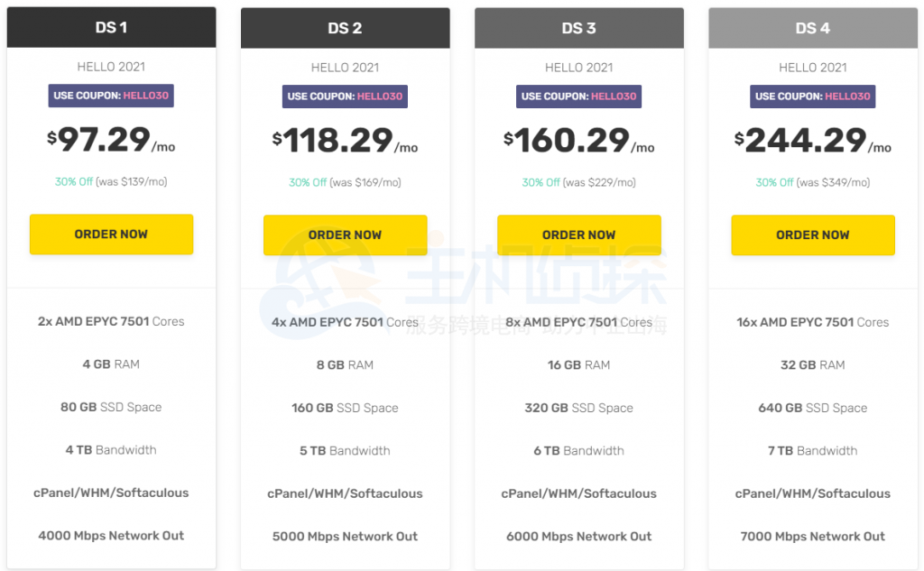Open the DS 1 plan header
The height and width of the screenshot is (571, 924).
pyautogui.click(x=111, y=27)
